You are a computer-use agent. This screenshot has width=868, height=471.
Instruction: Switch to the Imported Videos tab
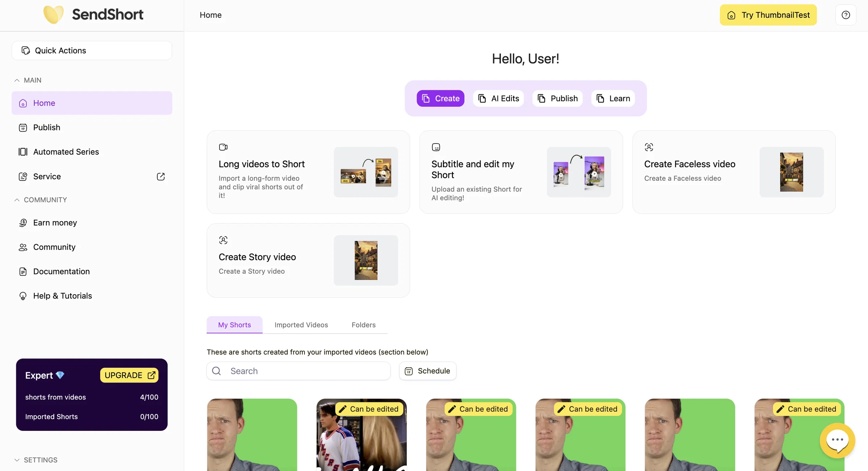(301, 325)
